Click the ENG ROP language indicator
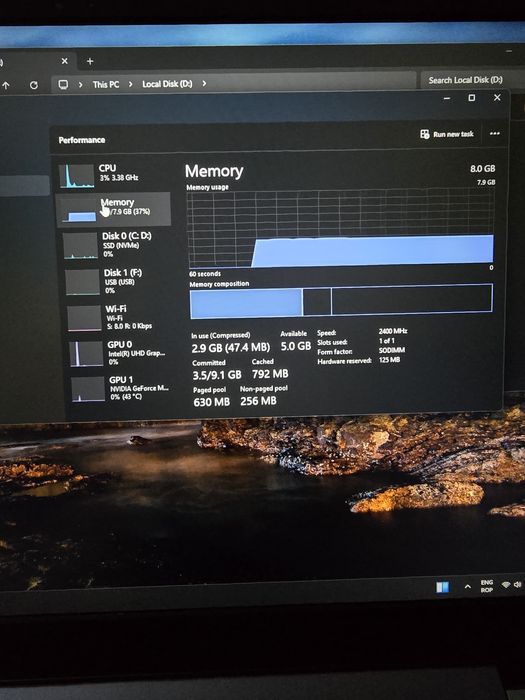Viewport: 525px width, 700px height. pyautogui.click(x=487, y=586)
